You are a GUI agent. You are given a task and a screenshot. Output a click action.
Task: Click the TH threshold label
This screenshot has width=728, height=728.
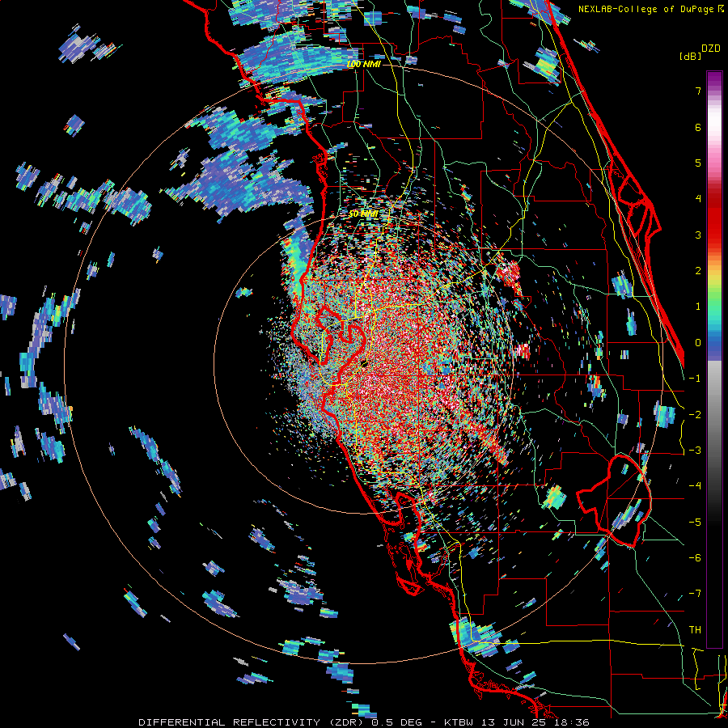pos(695,629)
